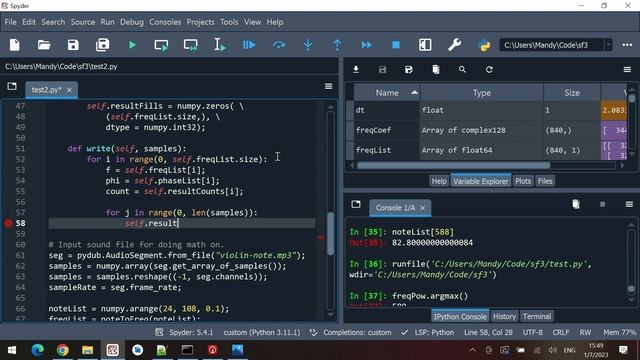This screenshot has height=360, width=640.
Task: Switch to the History tab
Action: click(504, 316)
